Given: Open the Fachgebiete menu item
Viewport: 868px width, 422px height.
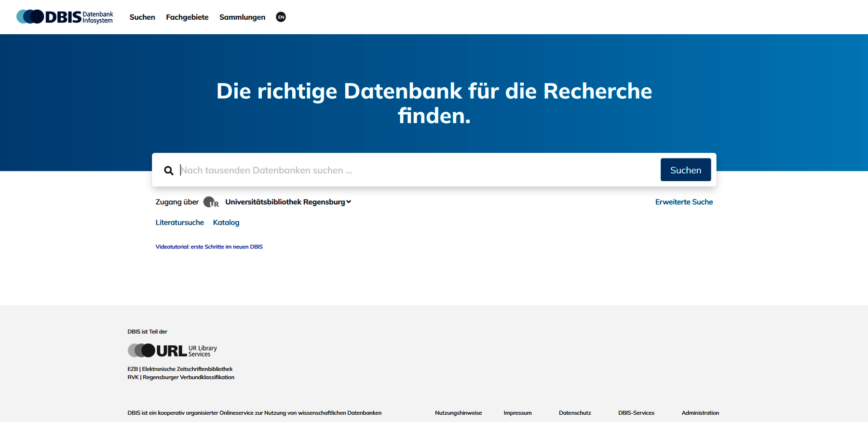Looking at the screenshot, I should click(x=187, y=17).
